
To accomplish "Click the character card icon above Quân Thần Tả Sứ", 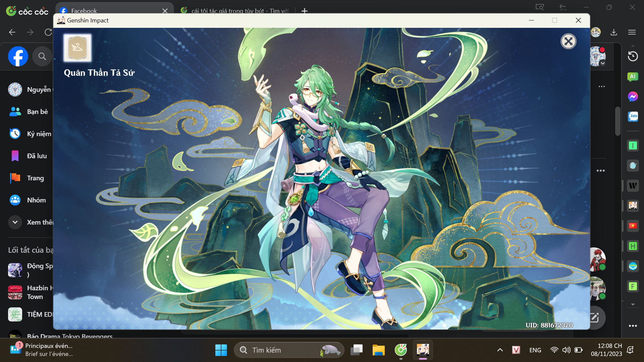I will [77, 48].
